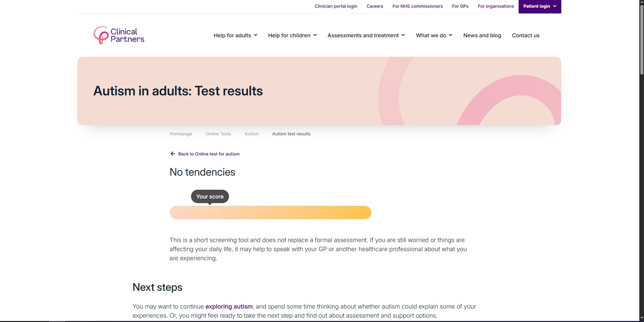Open Assessments and treatment dropdown
Screen dimensions: 644x322
[366, 35]
